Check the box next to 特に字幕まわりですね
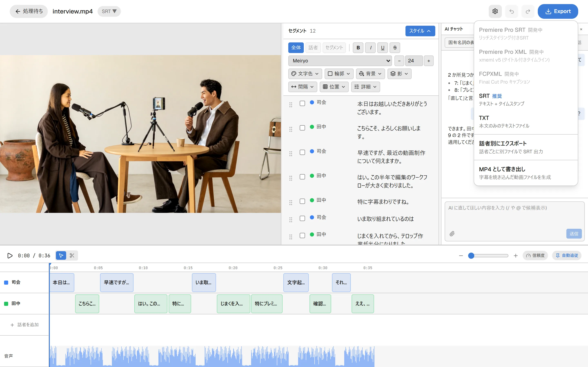 click(302, 201)
